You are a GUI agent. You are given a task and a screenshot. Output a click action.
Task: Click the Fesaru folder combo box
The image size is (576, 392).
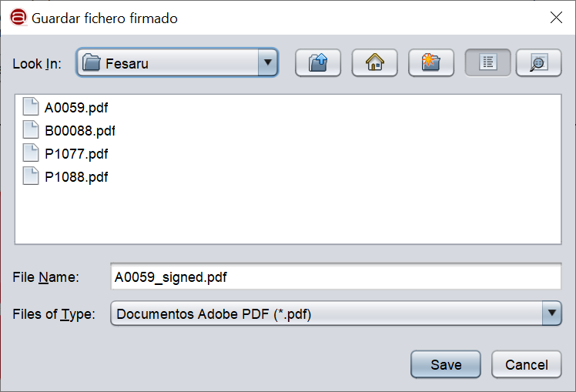pyautogui.click(x=177, y=62)
